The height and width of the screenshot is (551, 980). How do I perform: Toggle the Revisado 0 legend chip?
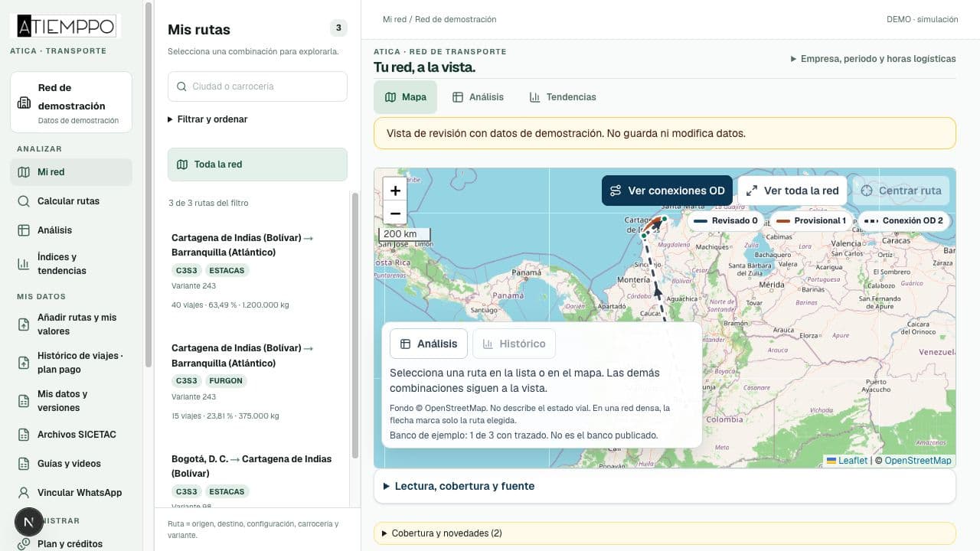[x=726, y=220]
